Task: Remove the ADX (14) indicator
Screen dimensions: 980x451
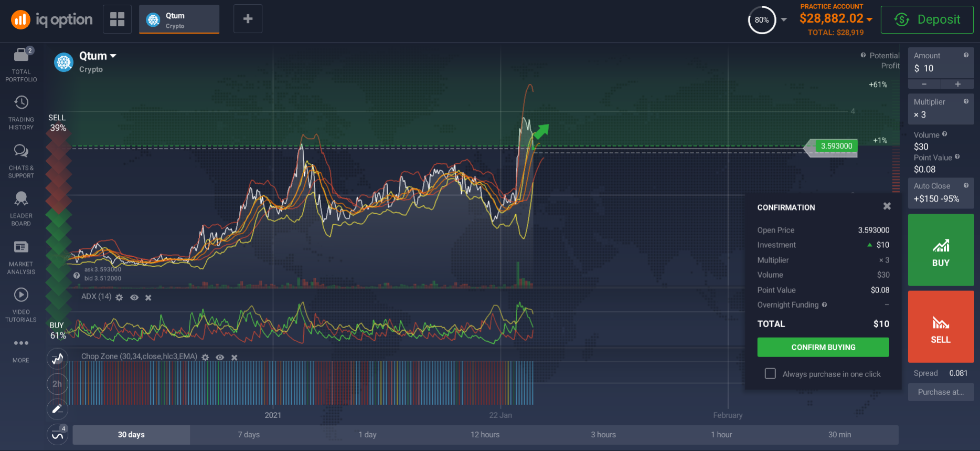Action: click(x=148, y=298)
